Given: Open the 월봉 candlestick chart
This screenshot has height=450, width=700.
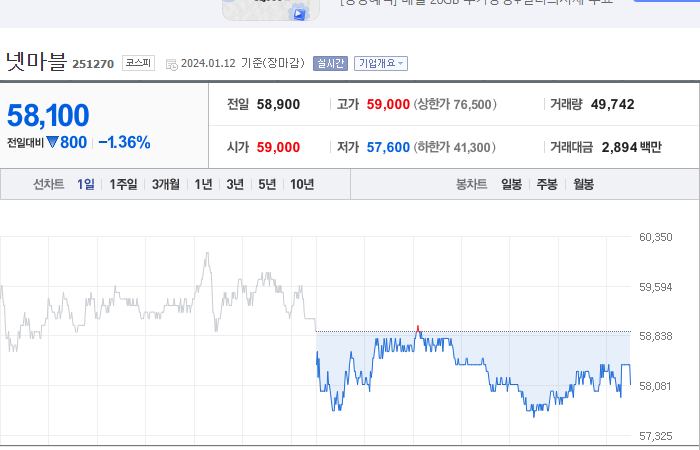Looking at the screenshot, I should (x=583, y=184).
